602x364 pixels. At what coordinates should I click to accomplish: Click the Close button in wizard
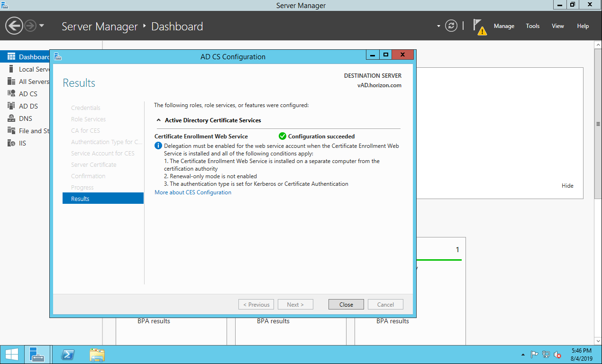point(346,304)
